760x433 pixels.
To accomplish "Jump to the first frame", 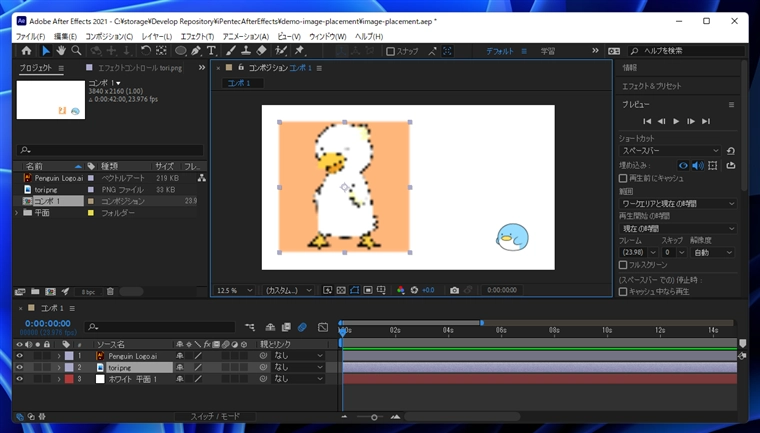I will 647,121.
